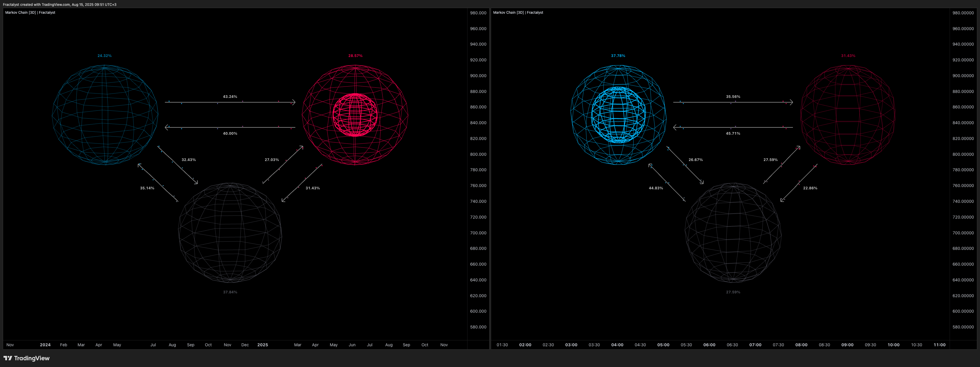Click the 45.71% transition label
This screenshot has width=980, height=367.
pyautogui.click(x=733, y=134)
